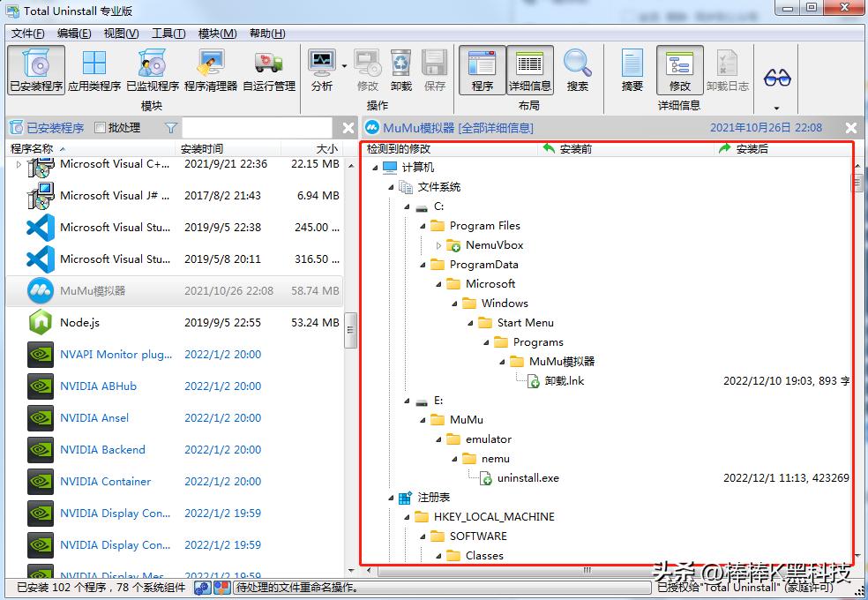The width and height of the screenshot is (868, 600).
Task: Toggle the 修改 details view button
Action: point(679,70)
